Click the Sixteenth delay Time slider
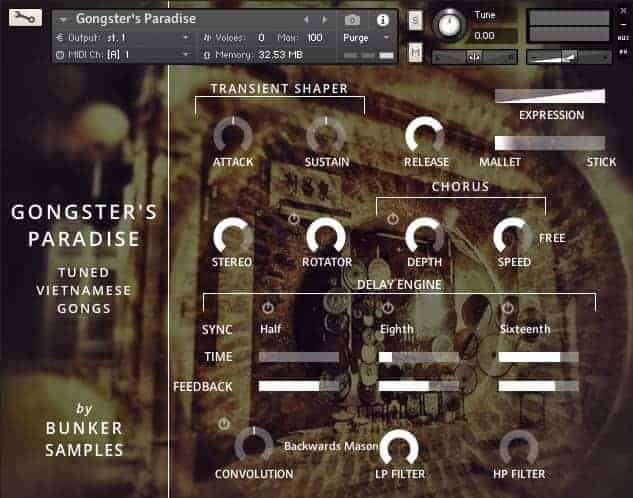 (539, 357)
